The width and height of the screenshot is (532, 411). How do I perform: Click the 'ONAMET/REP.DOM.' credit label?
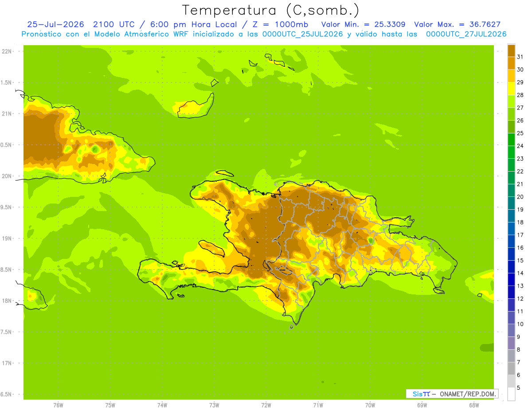(x=467, y=394)
